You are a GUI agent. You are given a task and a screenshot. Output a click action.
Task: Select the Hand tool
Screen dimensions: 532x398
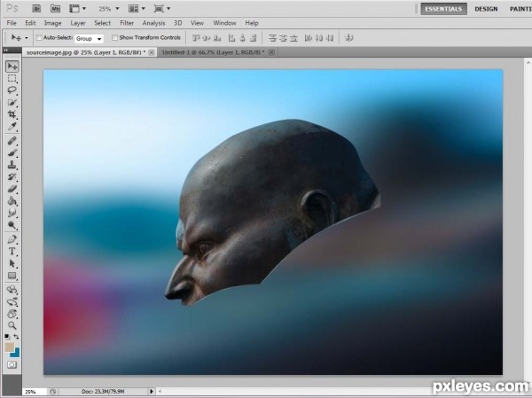(x=12, y=314)
